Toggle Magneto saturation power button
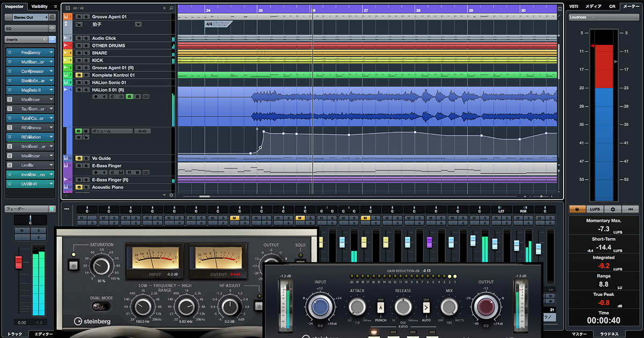This screenshot has width=644, height=338. click(x=72, y=265)
